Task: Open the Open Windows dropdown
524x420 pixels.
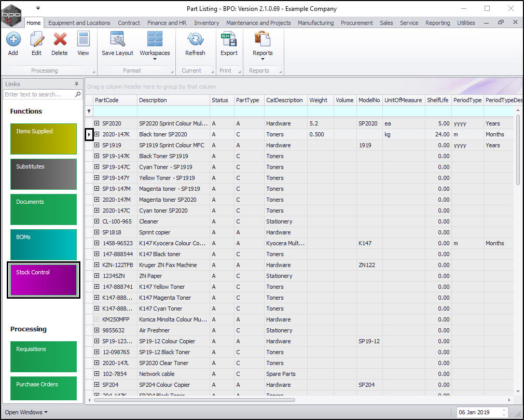Action: [x=26, y=412]
